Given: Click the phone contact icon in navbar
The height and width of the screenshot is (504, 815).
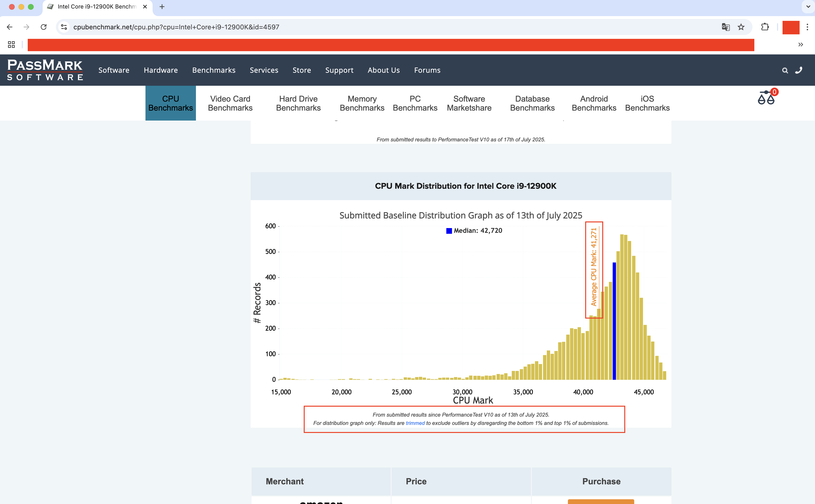Looking at the screenshot, I should [799, 70].
